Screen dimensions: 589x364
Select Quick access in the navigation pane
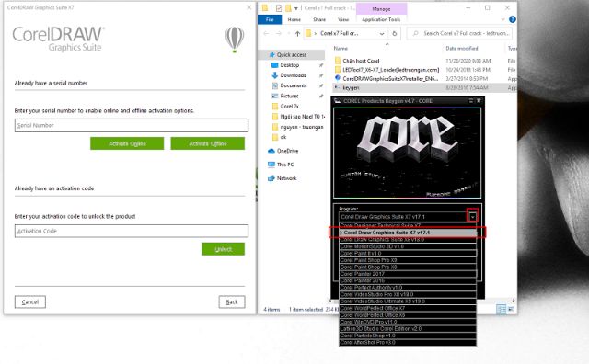point(292,55)
